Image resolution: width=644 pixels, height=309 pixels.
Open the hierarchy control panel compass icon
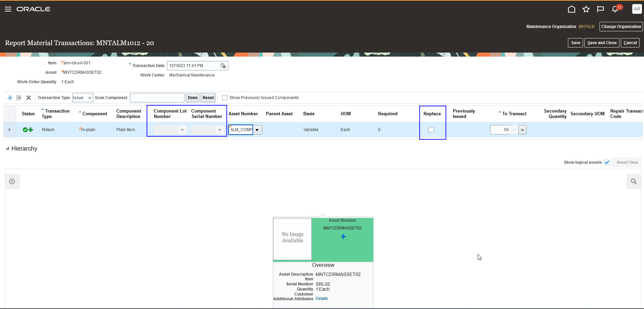point(12,181)
